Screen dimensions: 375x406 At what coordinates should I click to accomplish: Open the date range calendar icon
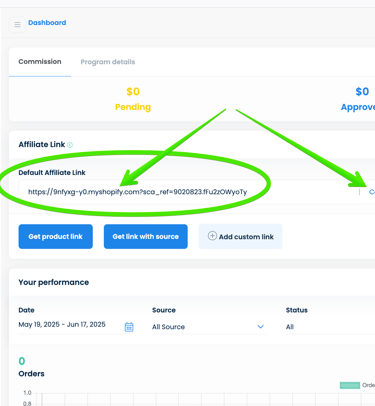129,327
